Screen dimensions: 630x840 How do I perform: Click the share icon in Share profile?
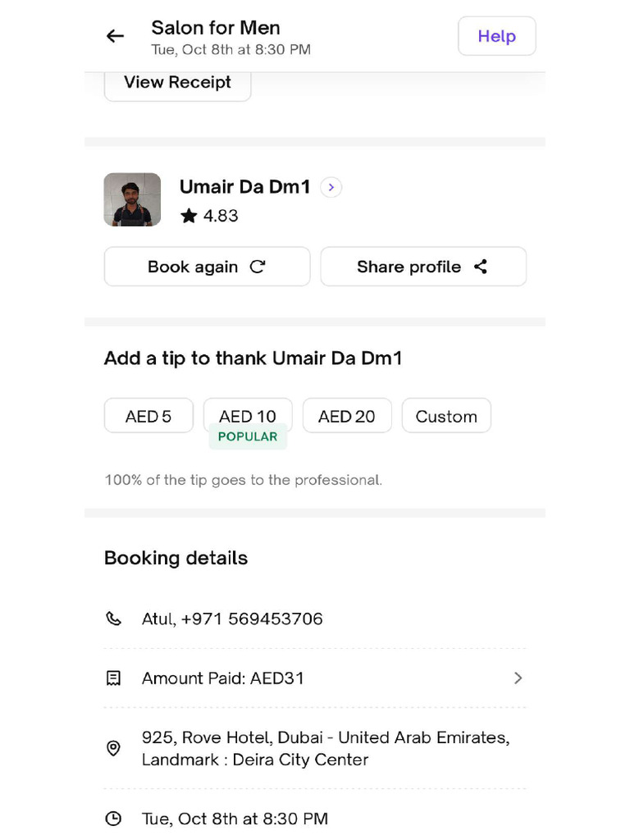coord(481,267)
